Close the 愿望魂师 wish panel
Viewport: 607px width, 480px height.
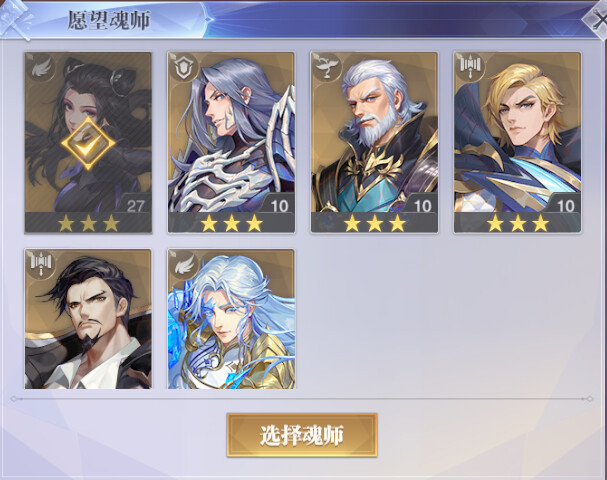pos(596,19)
